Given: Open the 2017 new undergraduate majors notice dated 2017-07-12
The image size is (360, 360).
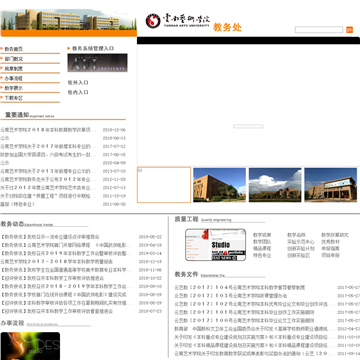Looking at the screenshot, I should [x=48, y=146].
